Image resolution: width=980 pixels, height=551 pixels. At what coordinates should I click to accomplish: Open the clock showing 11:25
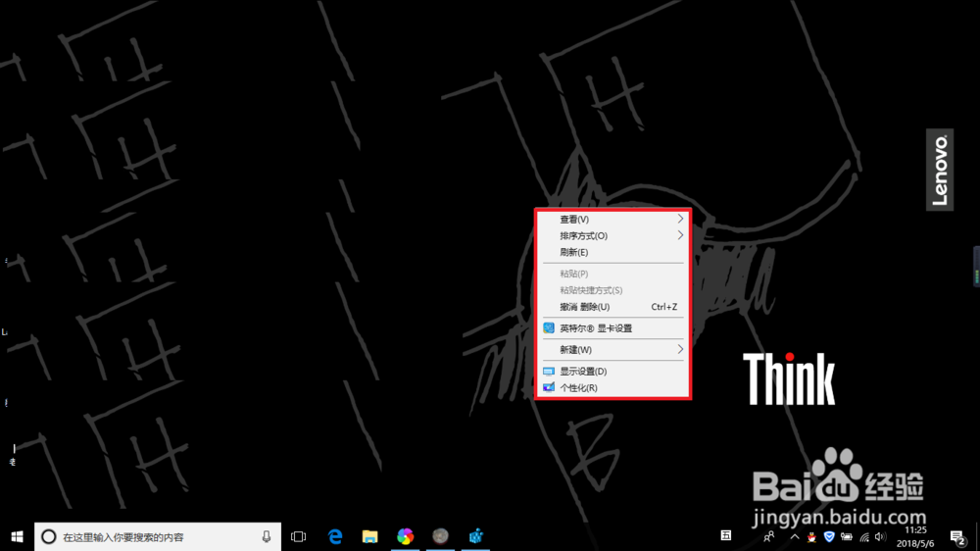[x=915, y=536]
